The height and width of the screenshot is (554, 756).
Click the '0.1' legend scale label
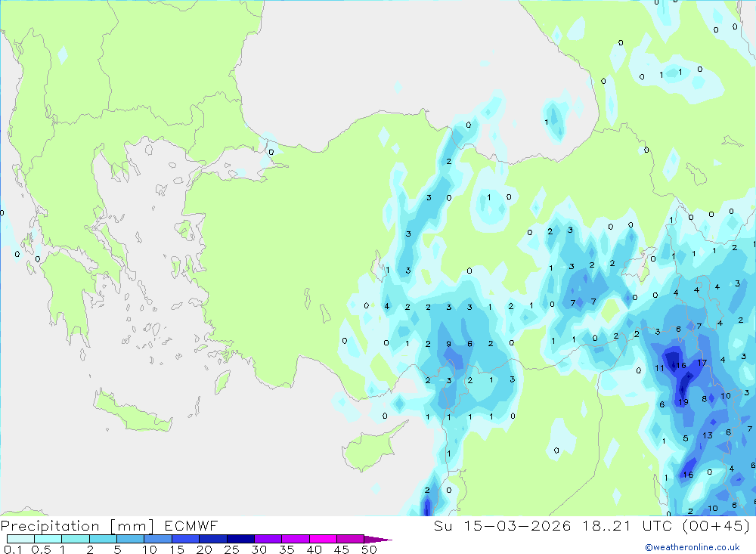coord(13,549)
